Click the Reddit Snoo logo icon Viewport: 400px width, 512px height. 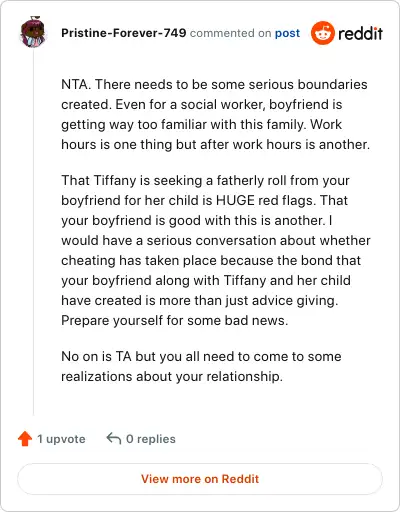pyautogui.click(x=323, y=33)
